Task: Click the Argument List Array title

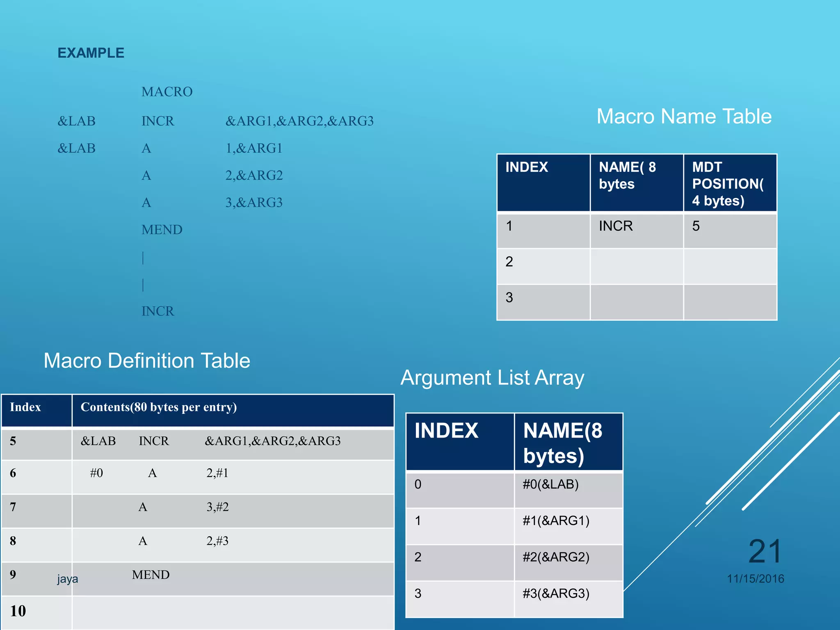Action: [x=492, y=378]
